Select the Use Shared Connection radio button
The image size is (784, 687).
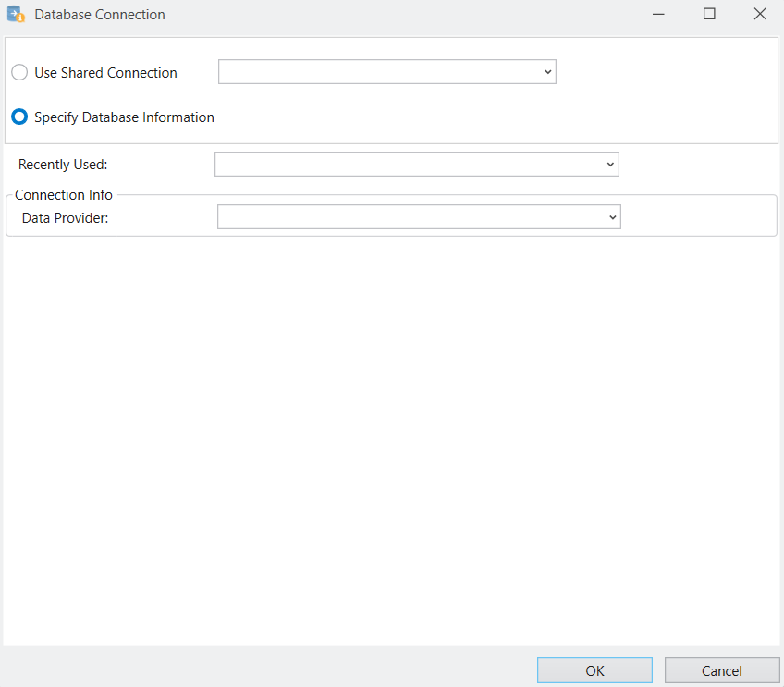point(19,73)
